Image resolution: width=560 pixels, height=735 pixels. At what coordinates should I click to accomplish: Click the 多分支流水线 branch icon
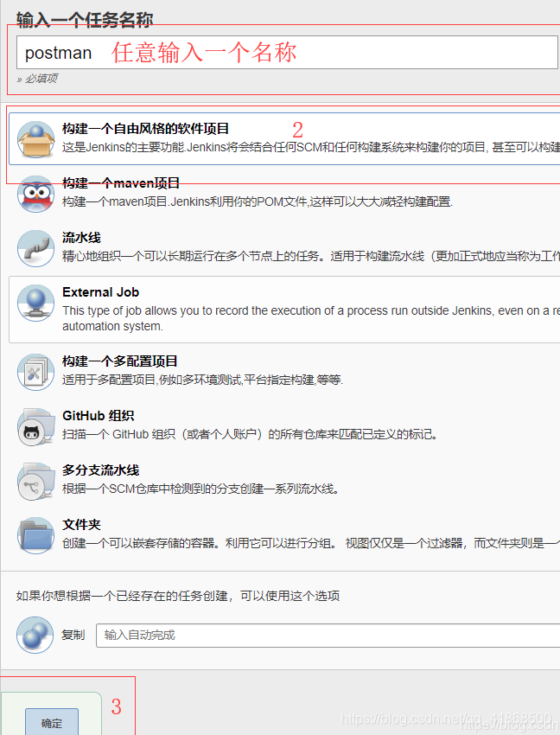pyautogui.click(x=35, y=481)
